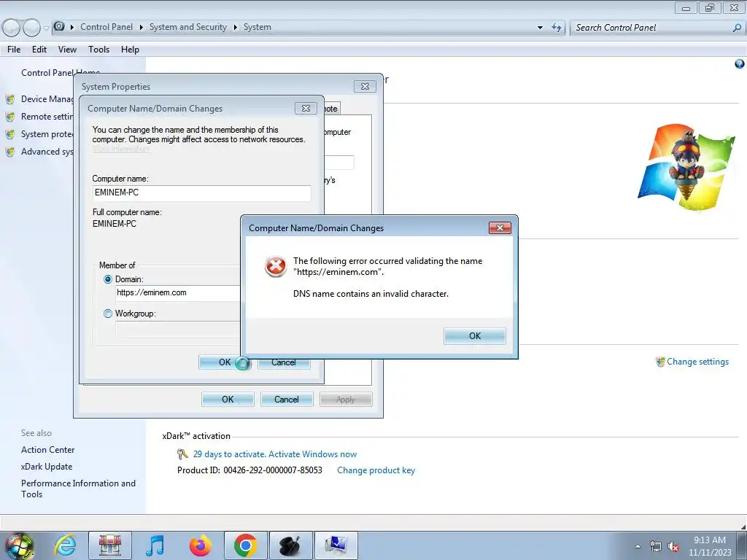Screen dimensions: 747x560
Task: Click Cancel in Computer Name/Domain Changes window
Action: point(284,362)
